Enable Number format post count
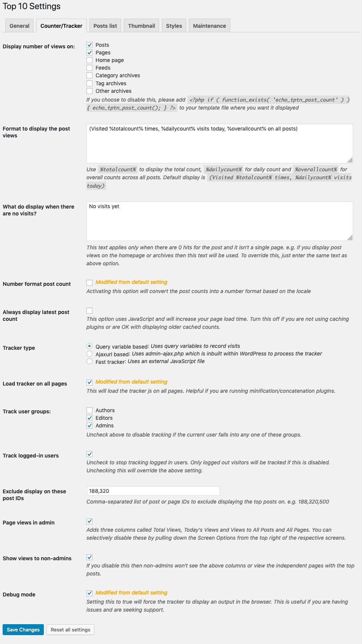 89,282
